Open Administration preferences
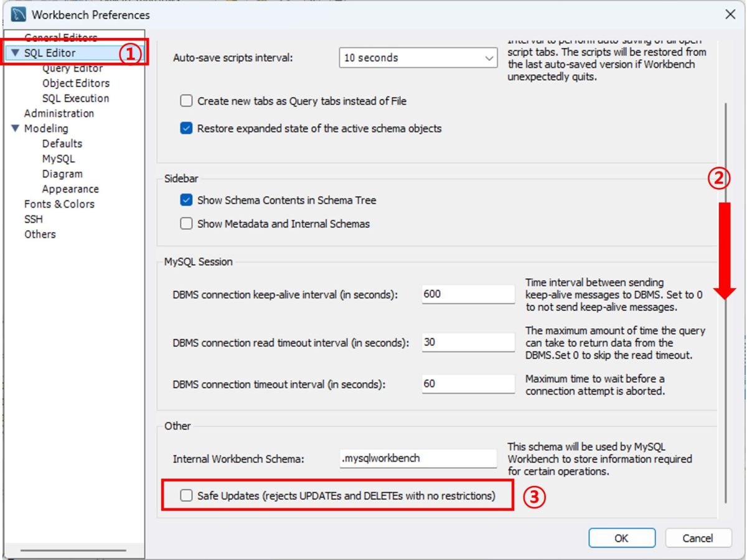The image size is (747, 560). tap(58, 113)
